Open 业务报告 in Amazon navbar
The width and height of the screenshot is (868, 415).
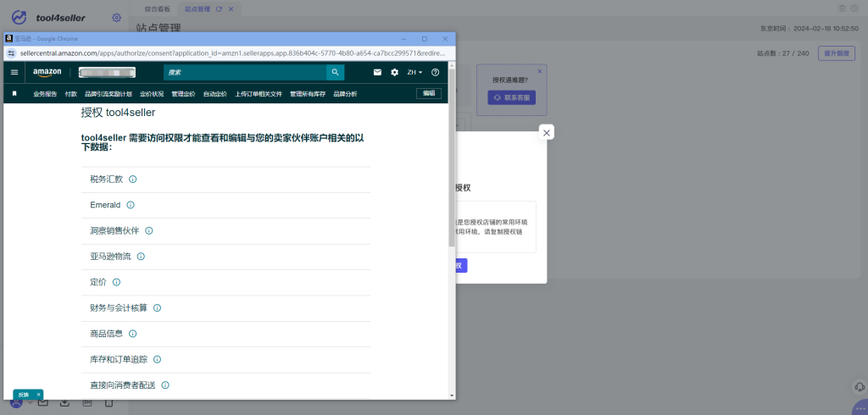click(x=45, y=94)
